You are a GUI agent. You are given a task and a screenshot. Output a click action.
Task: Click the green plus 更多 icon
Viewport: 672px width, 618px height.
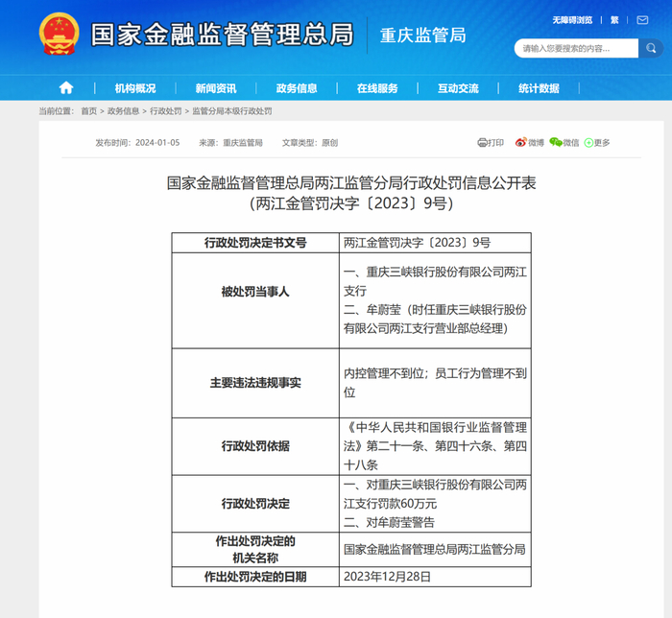coord(588,143)
